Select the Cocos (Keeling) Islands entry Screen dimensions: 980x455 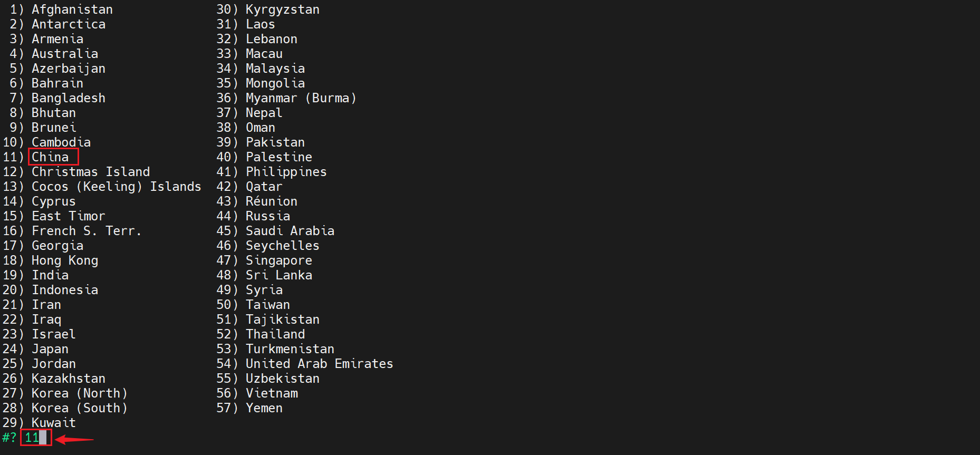[116, 187]
